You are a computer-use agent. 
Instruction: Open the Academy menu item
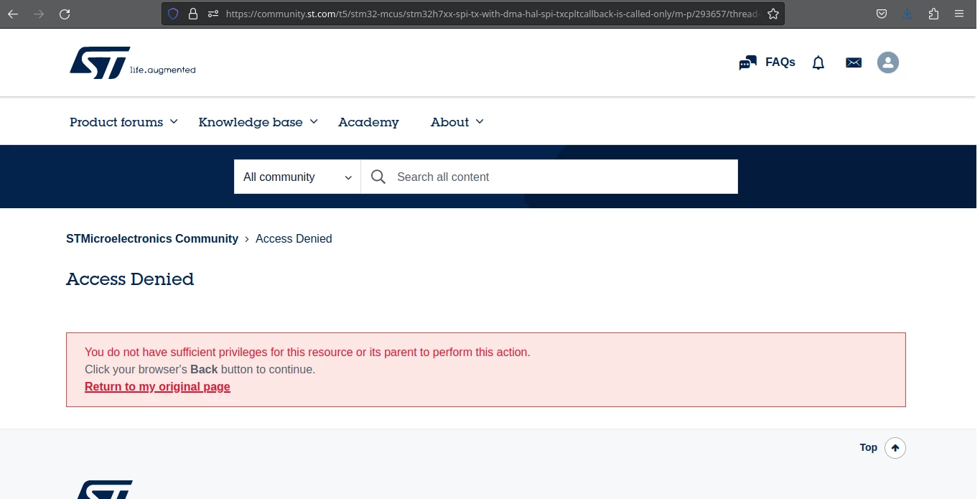click(x=368, y=122)
